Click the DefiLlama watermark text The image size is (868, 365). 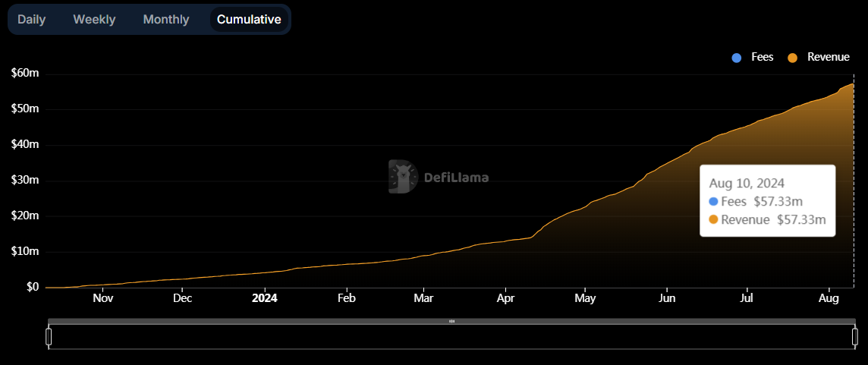pos(456,178)
